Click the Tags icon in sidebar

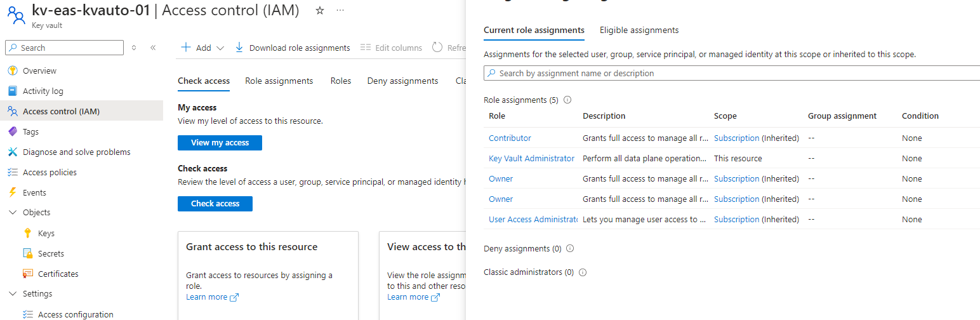coord(12,131)
